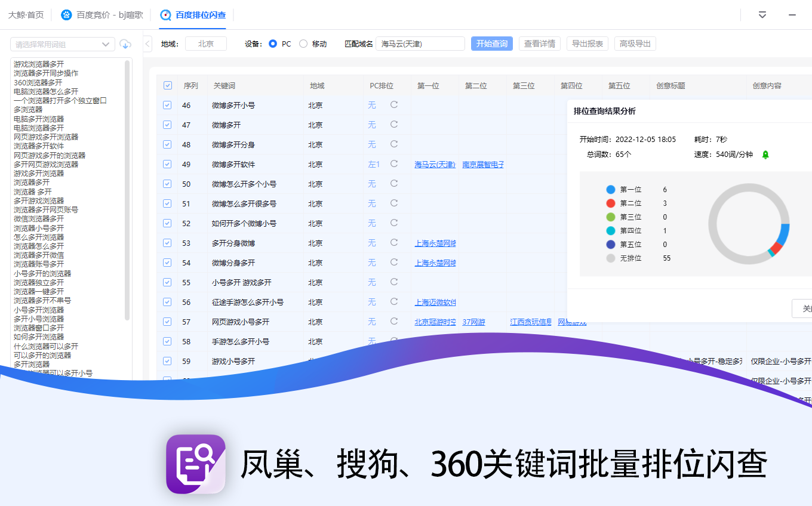The image size is (812, 506).
Task: Click the 查看详情 button
Action: (x=540, y=44)
